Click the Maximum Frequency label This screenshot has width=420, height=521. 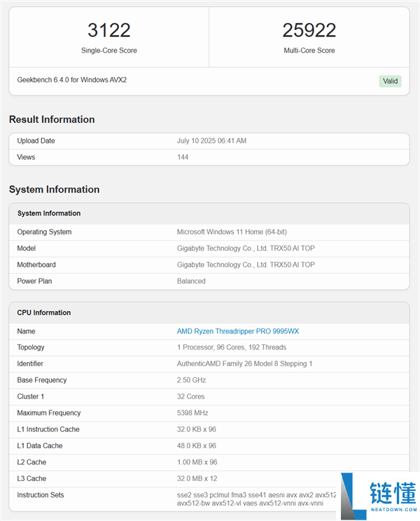pyautogui.click(x=49, y=413)
